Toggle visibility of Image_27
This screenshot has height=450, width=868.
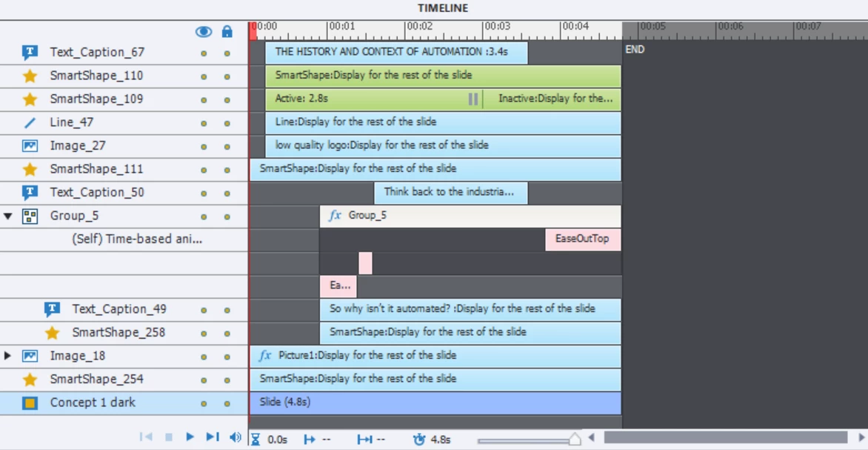(204, 147)
